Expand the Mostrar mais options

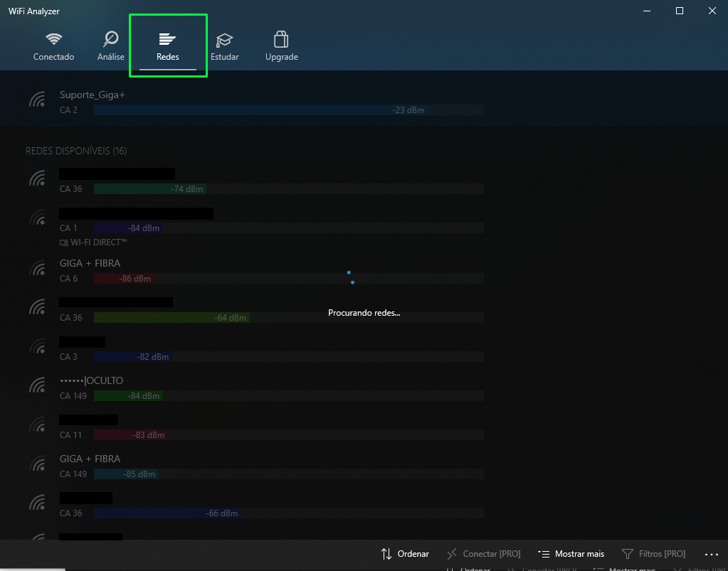pyautogui.click(x=571, y=553)
